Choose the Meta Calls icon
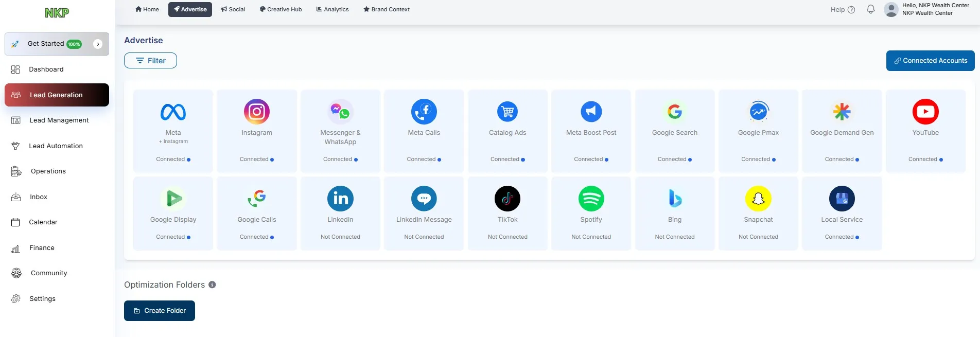 [424, 112]
